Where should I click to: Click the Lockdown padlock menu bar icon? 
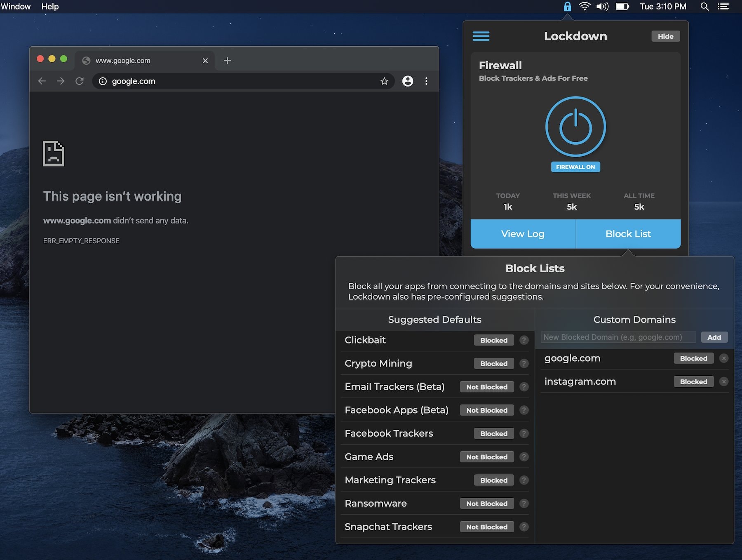coord(567,7)
